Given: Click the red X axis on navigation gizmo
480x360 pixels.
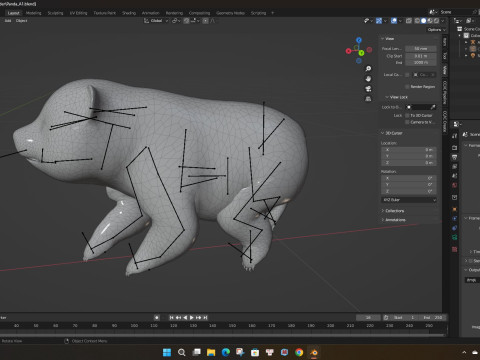Looking at the screenshot, I should coord(349,51).
